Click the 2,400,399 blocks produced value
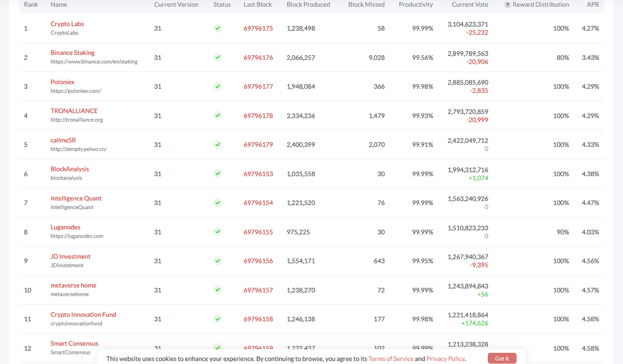The height and width of the screenshot is (364, 623). [301, 145]
